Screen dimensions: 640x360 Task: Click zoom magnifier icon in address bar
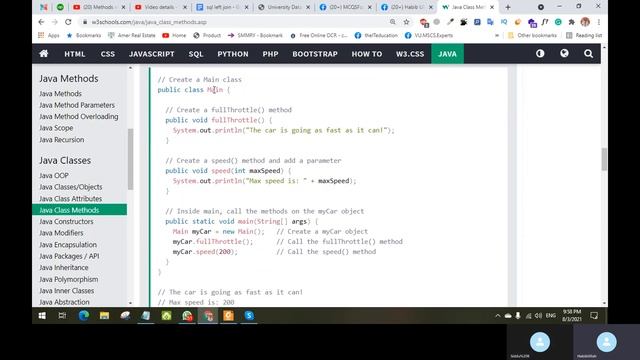pyautogui.click(x=393, y=22)
